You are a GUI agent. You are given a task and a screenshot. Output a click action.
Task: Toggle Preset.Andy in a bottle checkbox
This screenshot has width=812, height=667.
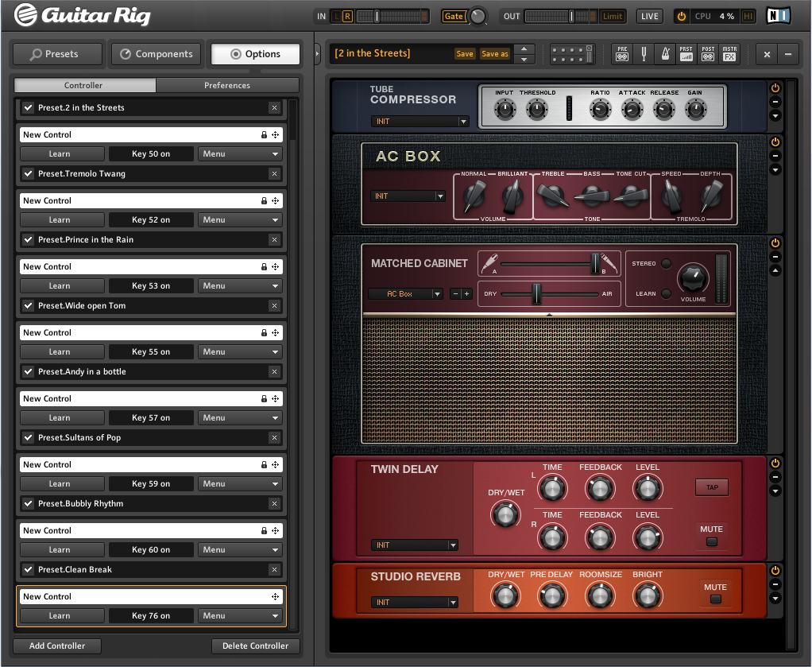29,371
